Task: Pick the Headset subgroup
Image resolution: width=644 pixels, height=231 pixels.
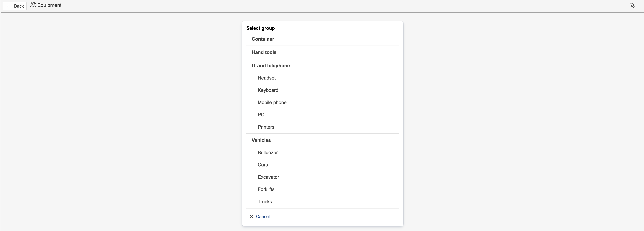Action: pos(266,78)
